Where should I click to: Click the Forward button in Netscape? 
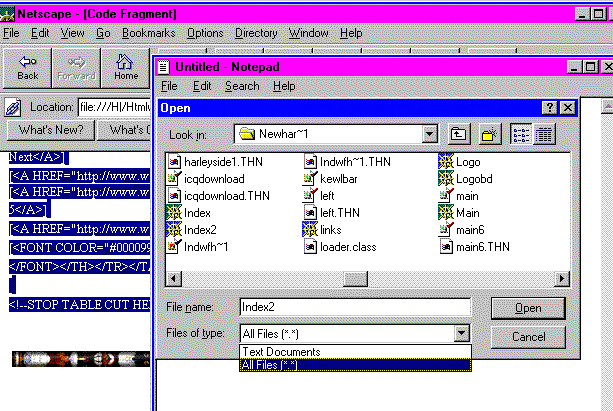pyautogui.click(x=76, y=68)
